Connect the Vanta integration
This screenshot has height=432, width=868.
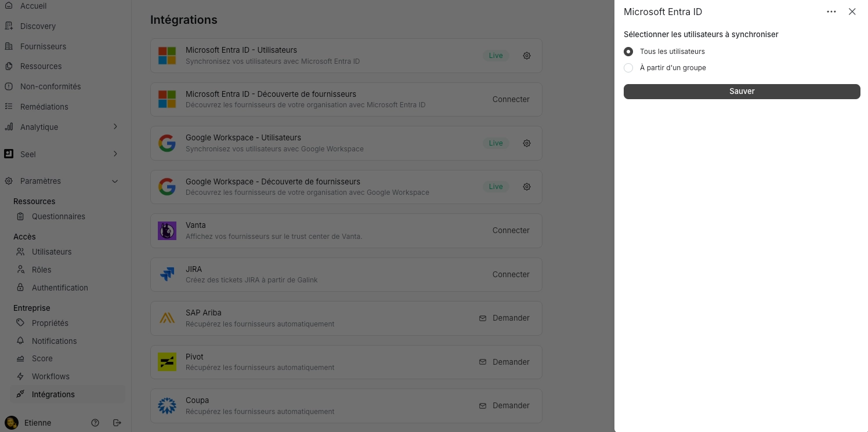(511, 230)
